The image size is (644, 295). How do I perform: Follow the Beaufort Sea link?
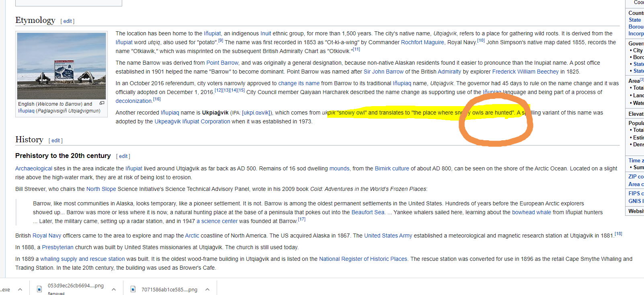click(x=368, y=212)
